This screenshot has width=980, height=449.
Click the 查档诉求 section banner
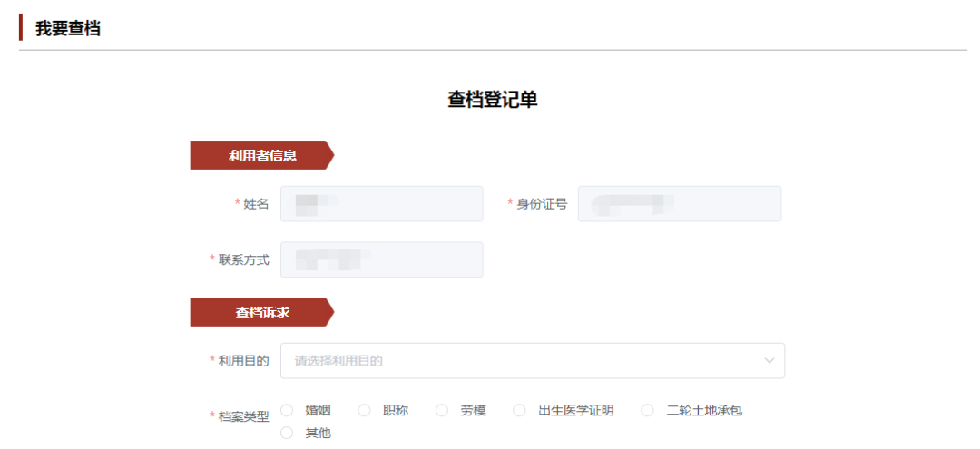261,312
